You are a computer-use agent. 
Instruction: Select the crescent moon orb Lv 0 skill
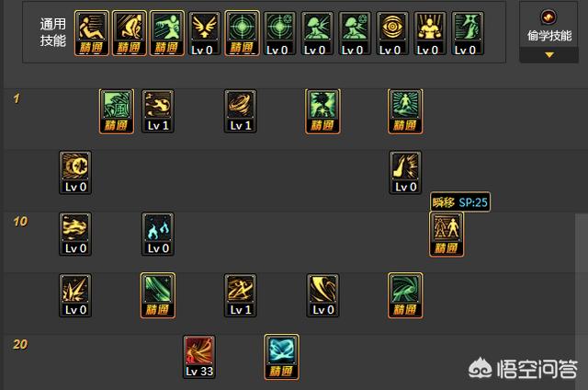pos(75,173)
